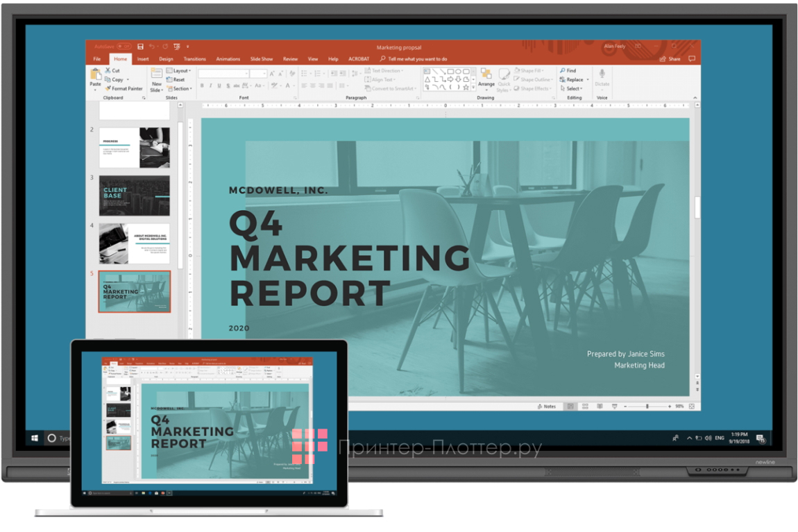The width and height of the screenshot is (798, 532).
Task: Click the Dictate microphone icon
Action: (x=602, y=74)
